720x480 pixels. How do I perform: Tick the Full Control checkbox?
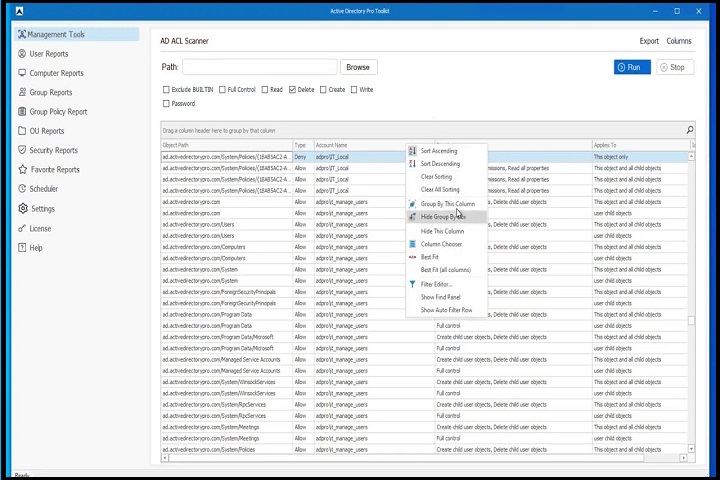(222, 90)
